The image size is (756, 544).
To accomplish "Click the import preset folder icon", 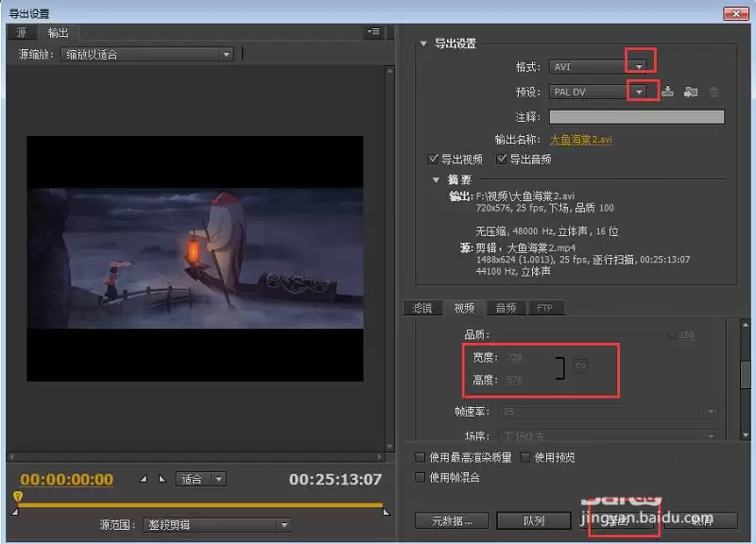I will (691, 91).
